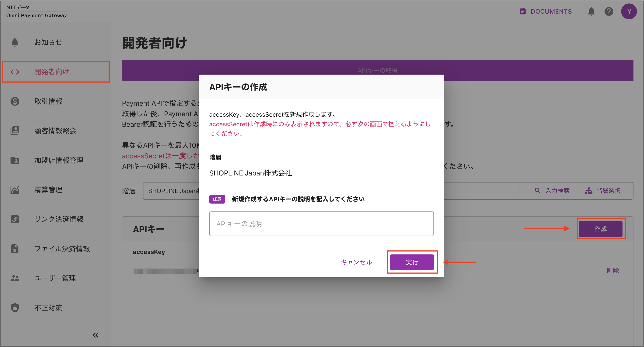Select 開発者向け in the sidebar
644x347 pixels.
(56, 72)
